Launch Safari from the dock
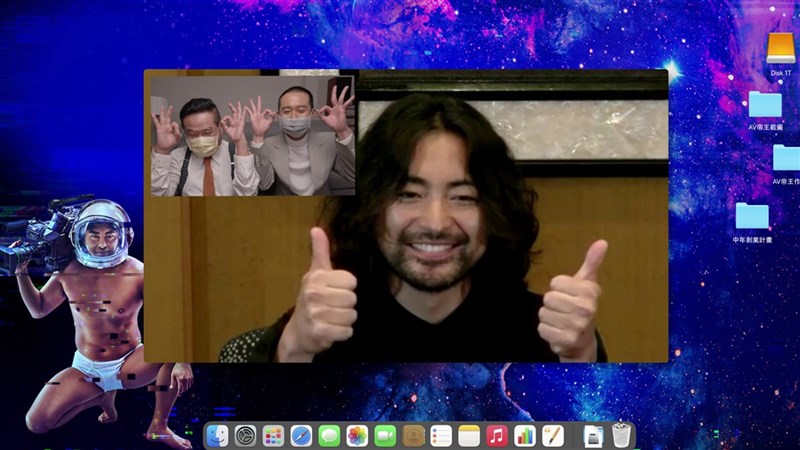 [301, 436]
